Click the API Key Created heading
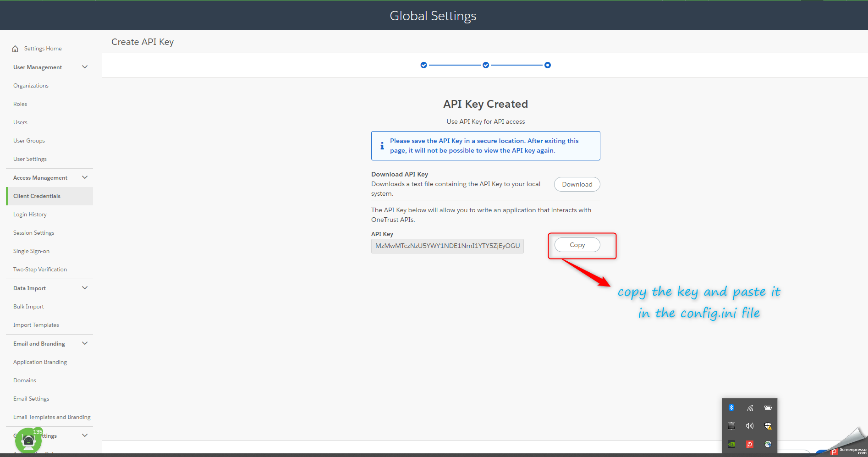The image size is (868, 457). coord(485,104)
